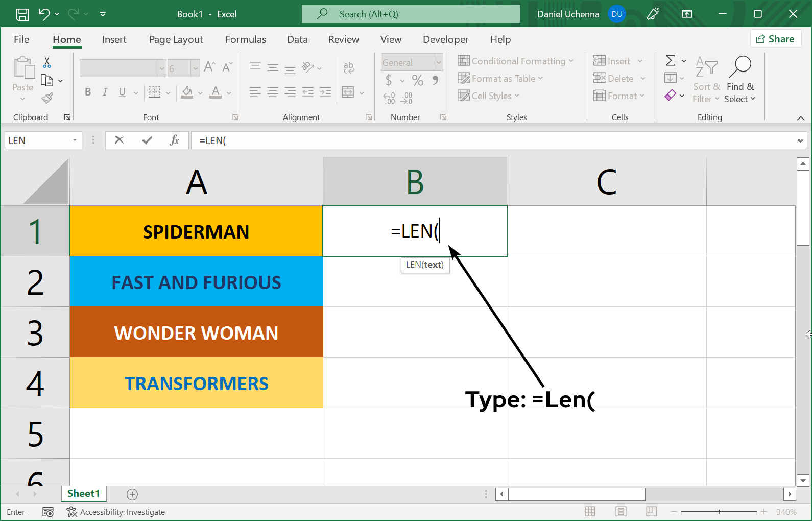Click the Share button
The image size is (812, 521).
(775, 39)
